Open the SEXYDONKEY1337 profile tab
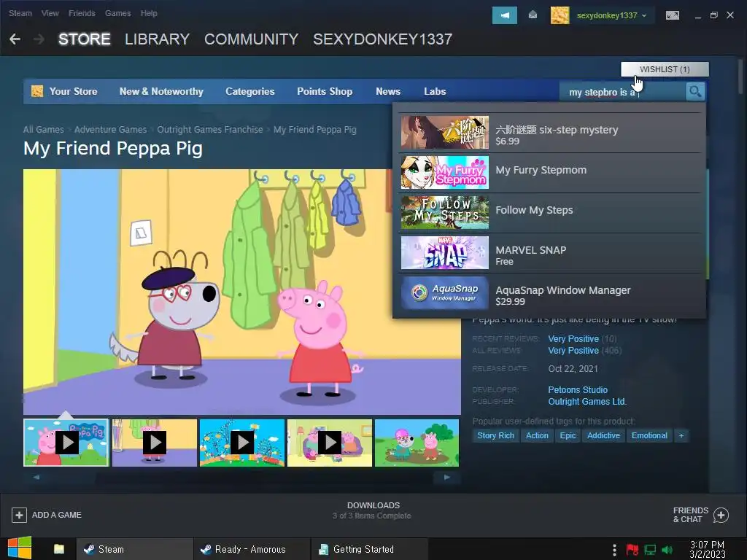Image resolution: width=747 pixels, height=560 pixels. click(382, 39)
